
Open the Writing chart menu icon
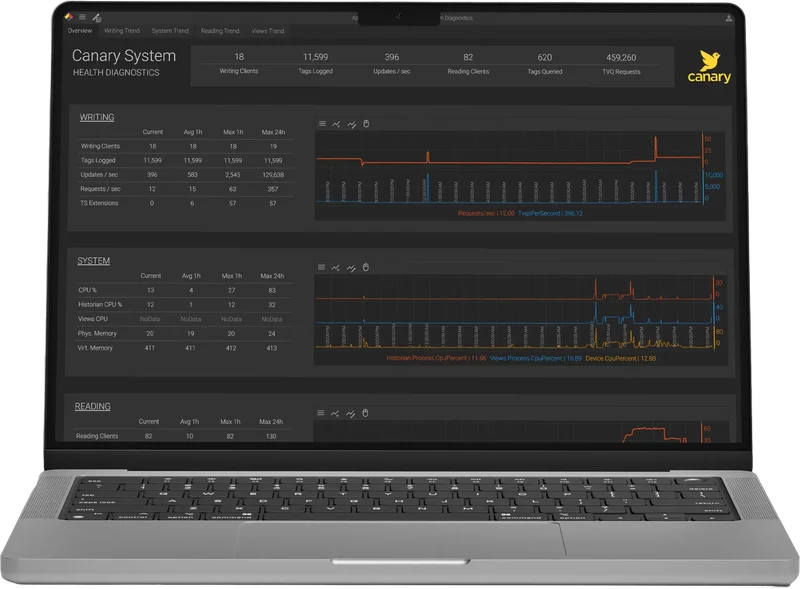coord(322,124)
